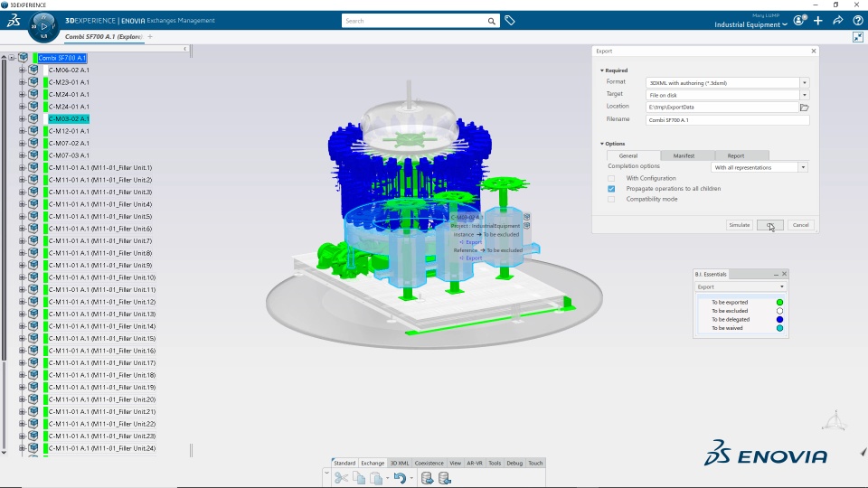The width and height of the screenshot is (868, 488).
Task: Click the Simulate button
Action: point(739,225)
